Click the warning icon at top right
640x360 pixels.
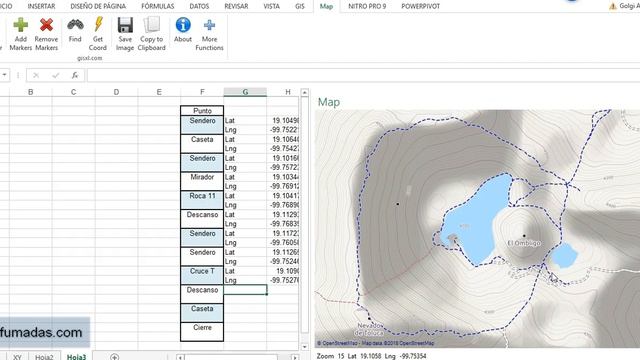613,6
